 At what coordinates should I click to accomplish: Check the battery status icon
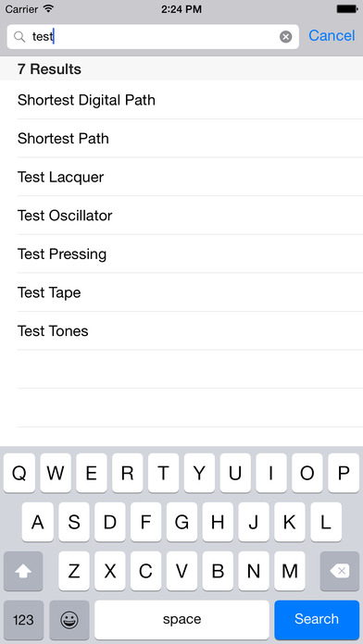coord(347,8)
